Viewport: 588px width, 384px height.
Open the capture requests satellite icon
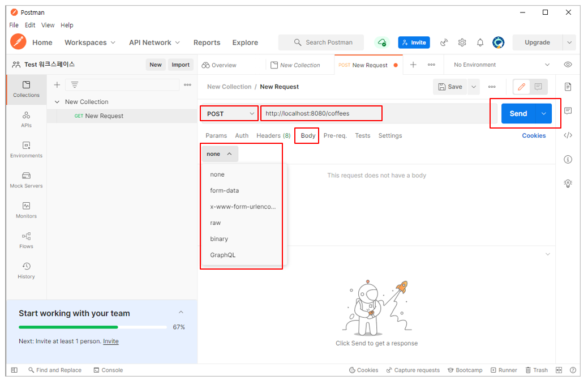click(x=444, y=42)
